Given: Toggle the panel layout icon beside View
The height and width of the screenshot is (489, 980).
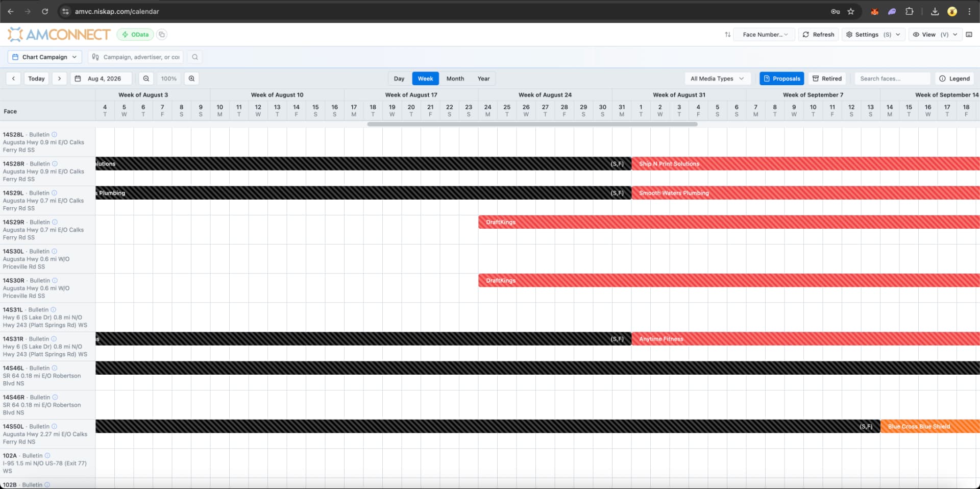Looking at the screenshot, I should [969, 35].
